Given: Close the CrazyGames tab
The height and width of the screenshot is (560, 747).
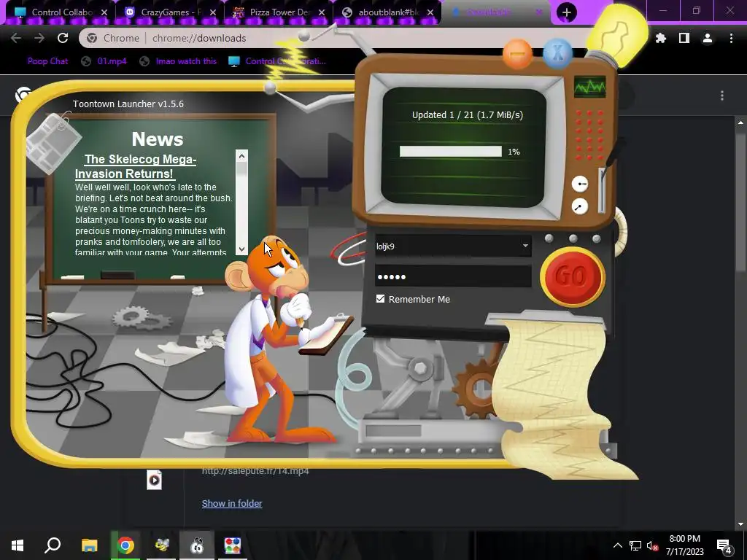Looking at the screenshot, I should pos(213,13).
